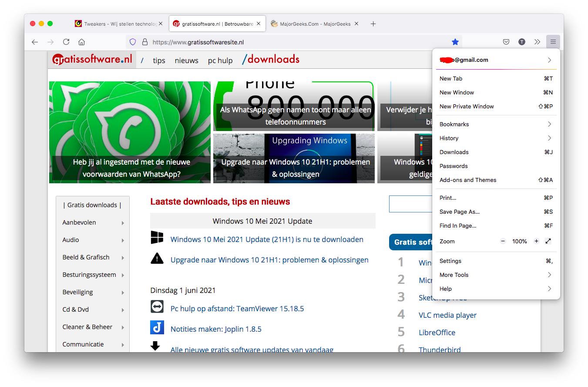The image size is (588, 387).
Task: Select New Private Window menu item
Action: click(x=467, y=106)
